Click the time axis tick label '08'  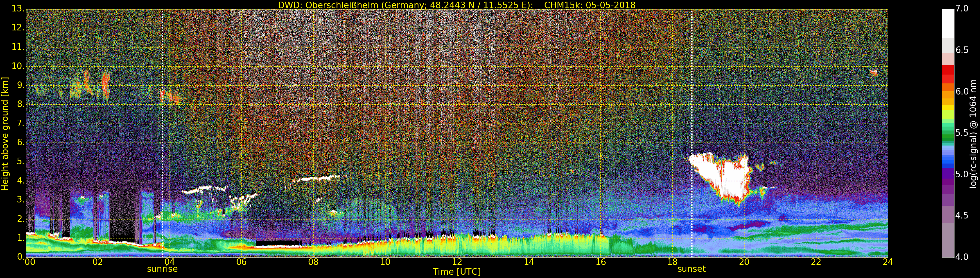[x=313, y=262]
